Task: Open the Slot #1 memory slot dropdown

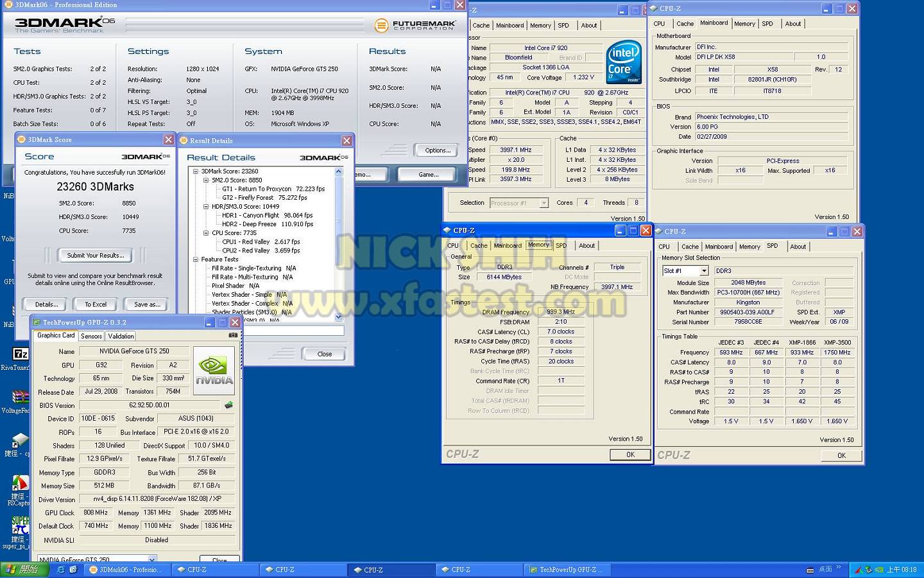Action: (703, 271)
